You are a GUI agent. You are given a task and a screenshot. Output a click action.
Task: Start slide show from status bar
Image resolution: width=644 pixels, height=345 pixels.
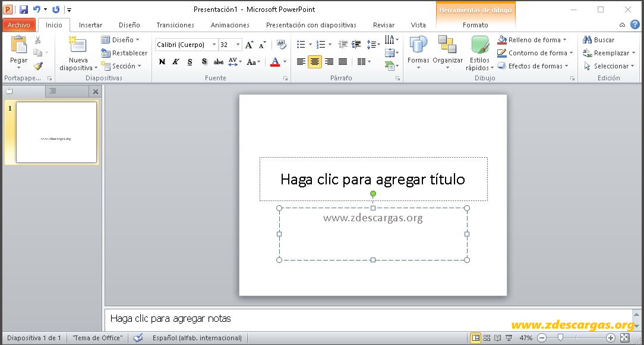pos(509,338)
